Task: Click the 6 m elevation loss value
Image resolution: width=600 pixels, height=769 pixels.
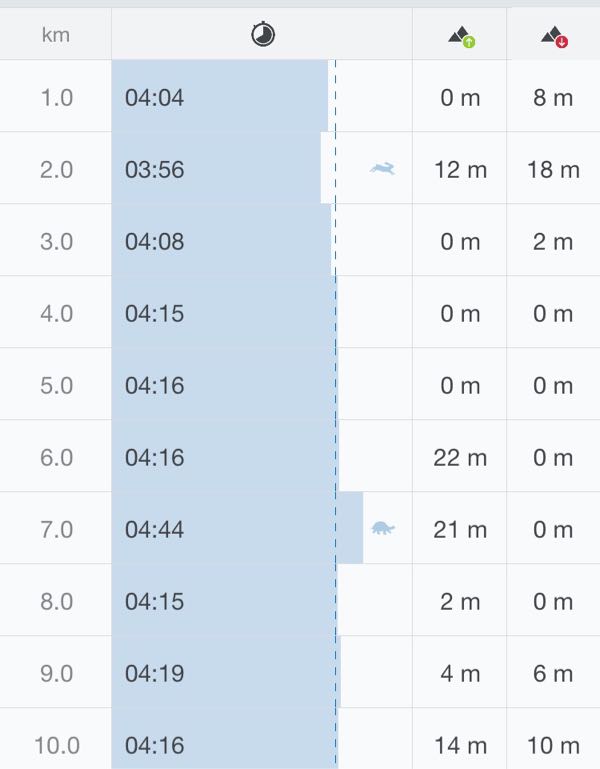Action: [553, 673]
